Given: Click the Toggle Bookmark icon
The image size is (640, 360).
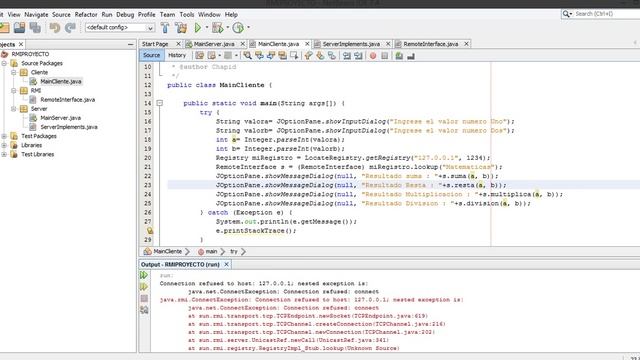Looking at the screenshot, I should (332, 56).
